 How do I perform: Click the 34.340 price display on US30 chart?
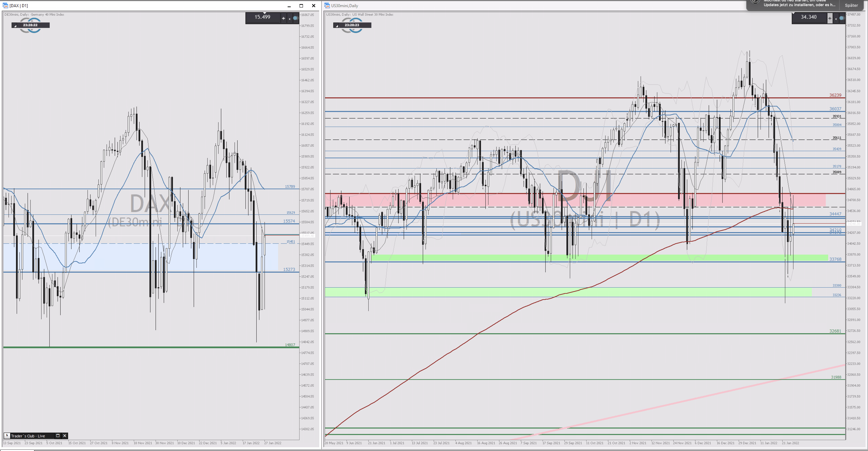point(809,17)
